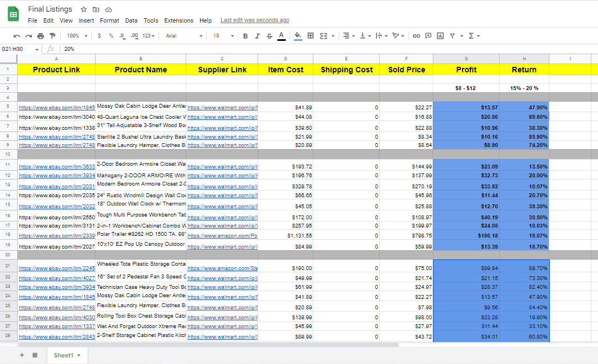The image size is (598, 364).
Task: Open the fill color picker
Action: pyautogui.click(x=298, y=36)
